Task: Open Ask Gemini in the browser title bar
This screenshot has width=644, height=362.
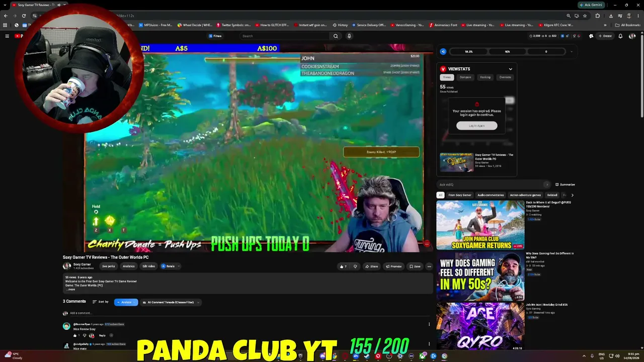Action: click(x=591, y=5)
